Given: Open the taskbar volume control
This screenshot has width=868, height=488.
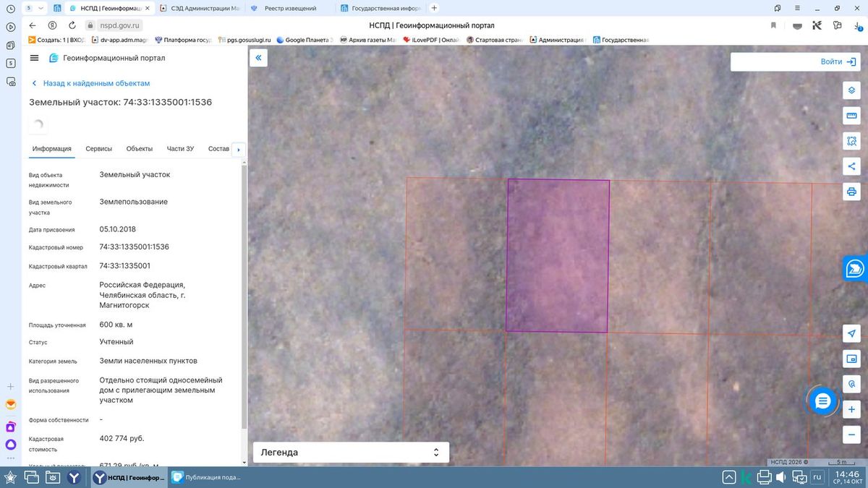Looking at the screenshot, I should click(x=782, y=477).
